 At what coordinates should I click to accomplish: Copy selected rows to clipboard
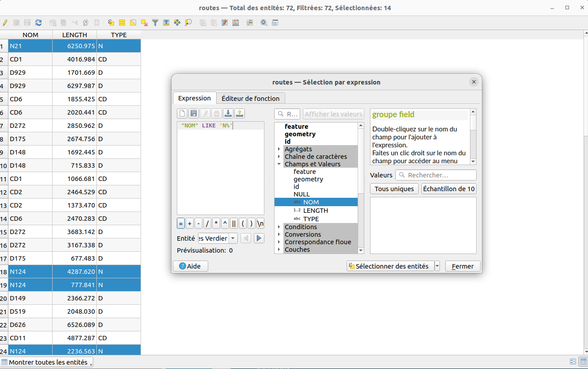click(85, 23)
